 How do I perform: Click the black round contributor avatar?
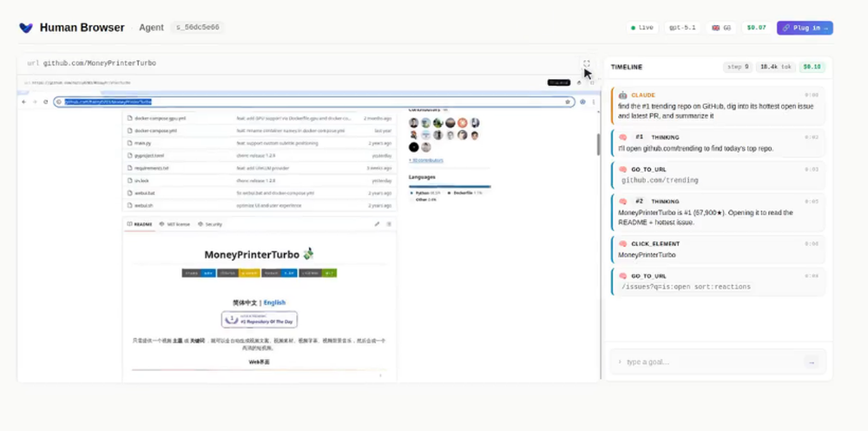click(413, 148)
